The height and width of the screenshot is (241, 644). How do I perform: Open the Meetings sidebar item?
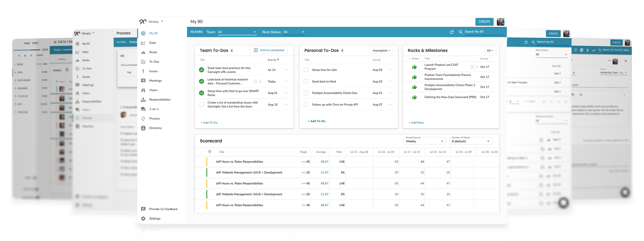point(155,81)
